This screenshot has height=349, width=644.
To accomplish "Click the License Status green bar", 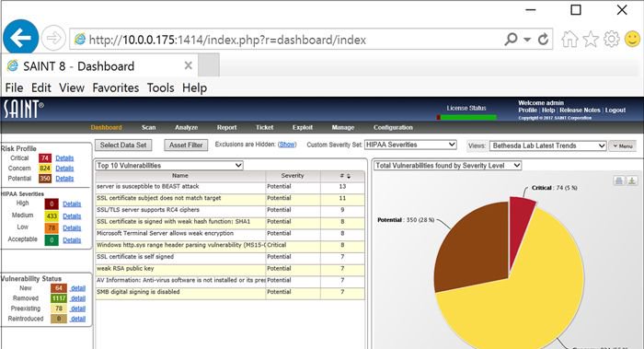I will pyautogui.click(x=468, y=117).
